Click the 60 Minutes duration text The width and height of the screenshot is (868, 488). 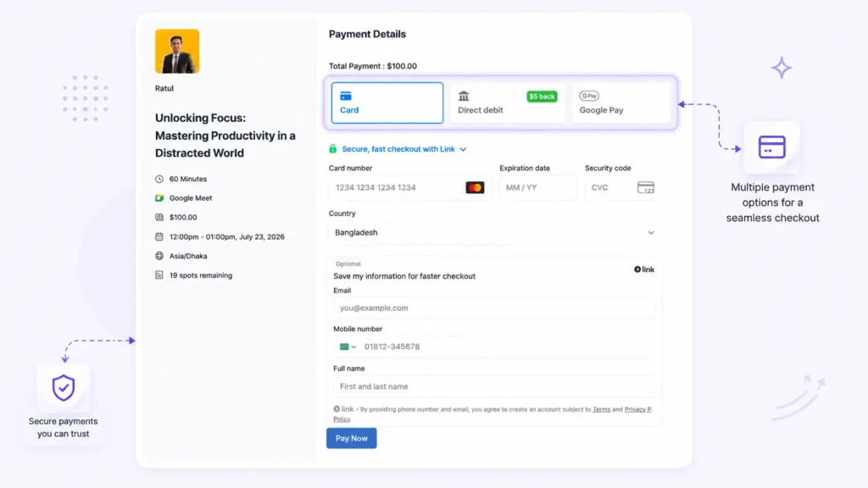(188, 179)
